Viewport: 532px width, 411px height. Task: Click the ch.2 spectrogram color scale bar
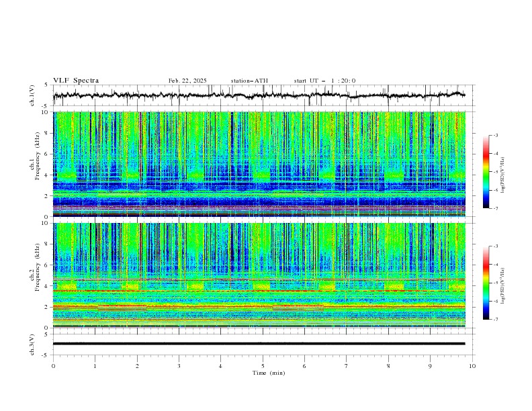coord(486,283)
